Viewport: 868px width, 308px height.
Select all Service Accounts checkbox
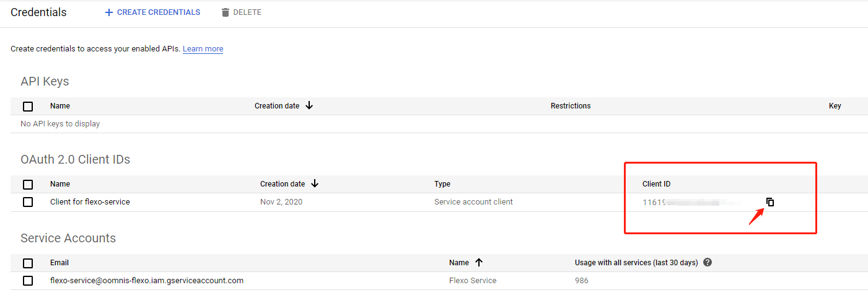coord(28,263)
